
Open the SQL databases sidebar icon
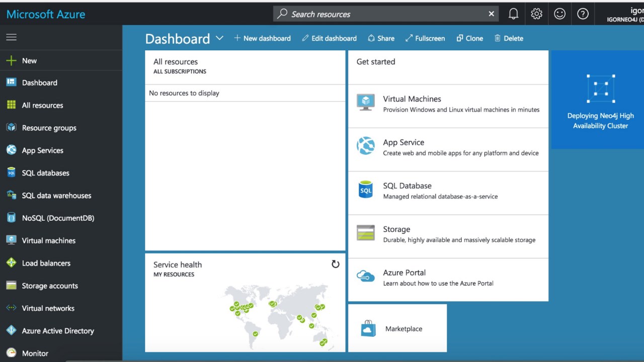tap(11, 173)
